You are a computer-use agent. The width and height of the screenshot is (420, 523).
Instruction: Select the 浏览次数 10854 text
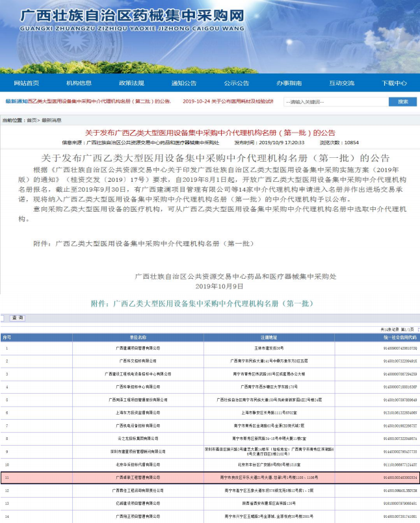[x=339, y=142]
